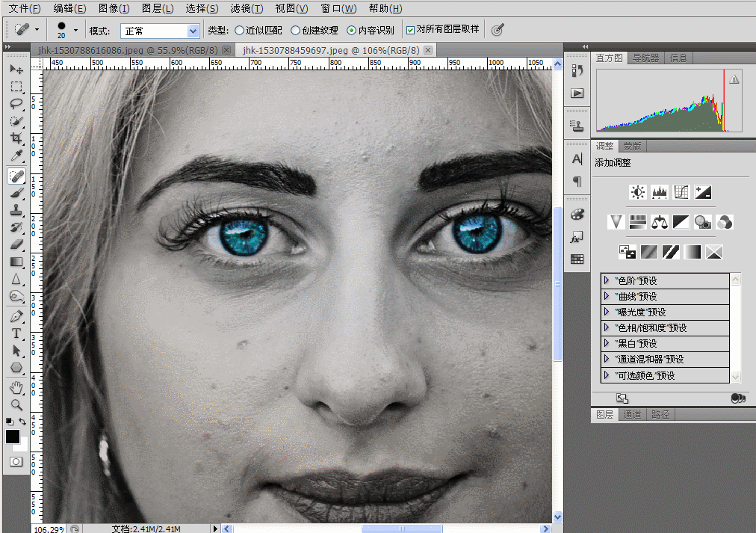Add a Brightness/Contrast adjustment (sun icon)
Viewport: 756px width, 533px height.
click(637, 192)
